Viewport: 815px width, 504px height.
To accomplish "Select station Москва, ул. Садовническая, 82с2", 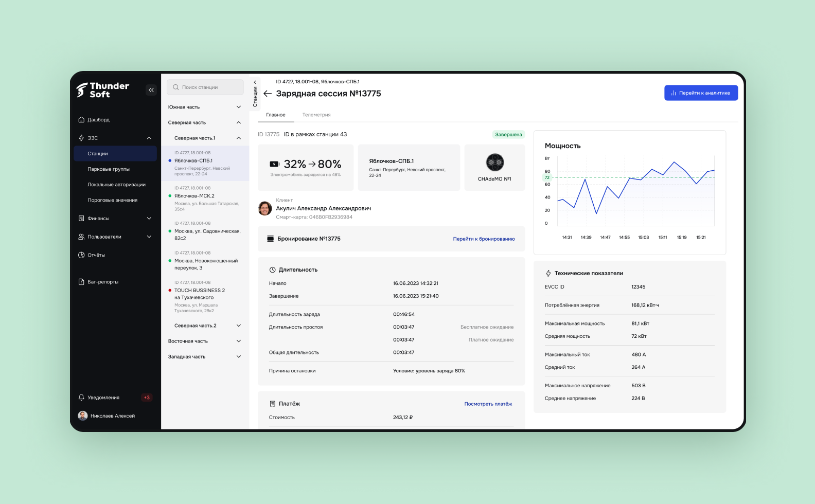I will pyautogui.click(x=205, y=231).
